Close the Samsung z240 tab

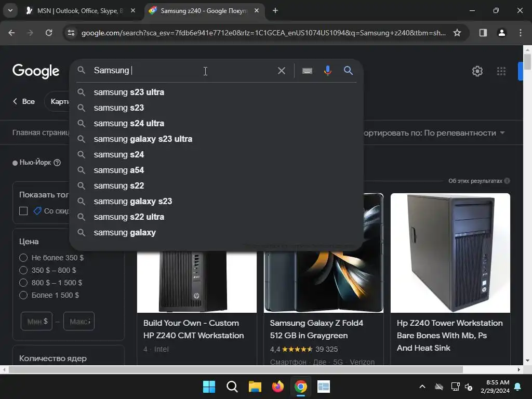point(257,10)
